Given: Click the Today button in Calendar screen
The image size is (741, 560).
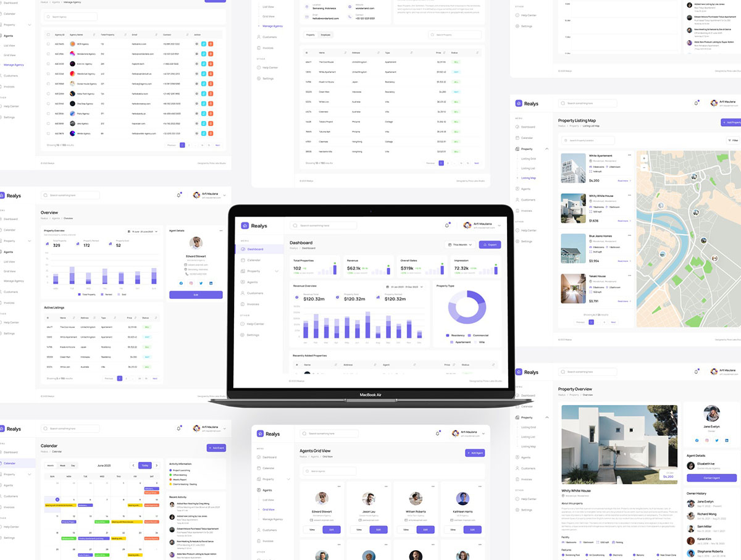Looking at the screenshot, I should 145,465.
